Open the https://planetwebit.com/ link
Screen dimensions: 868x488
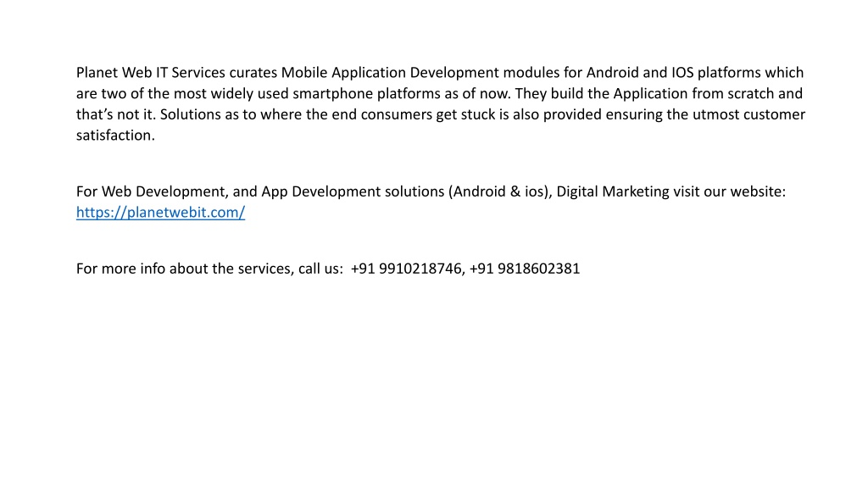point(160,213)
